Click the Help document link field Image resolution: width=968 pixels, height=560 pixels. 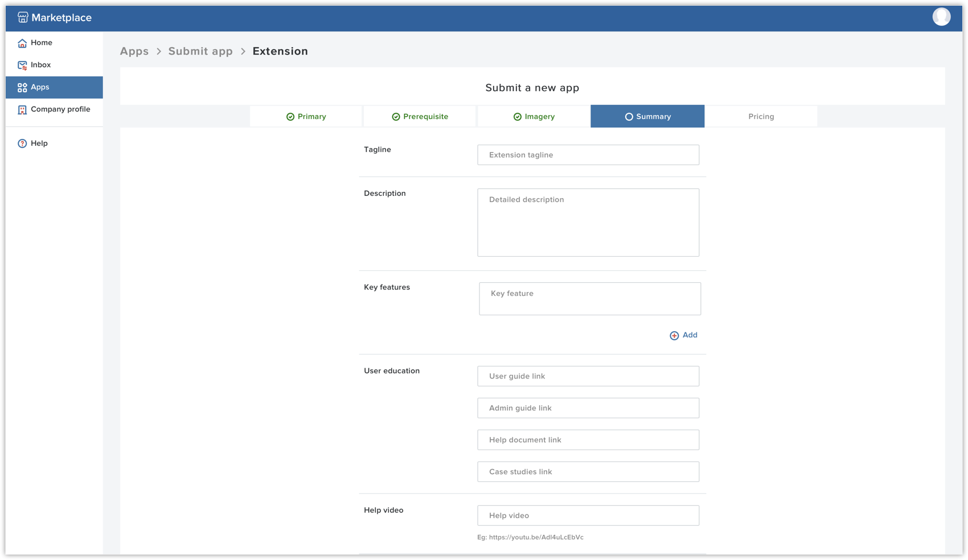pos(588,440)
